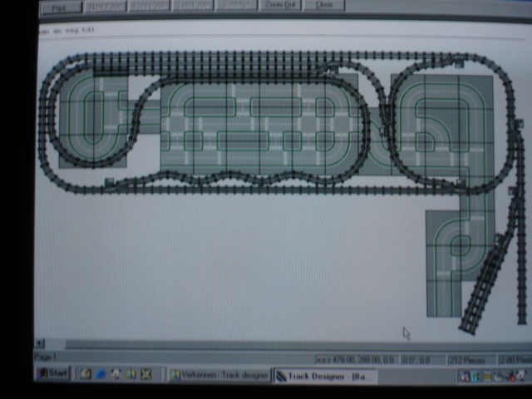Click the '212 Pieces' status field

point(471,360)
